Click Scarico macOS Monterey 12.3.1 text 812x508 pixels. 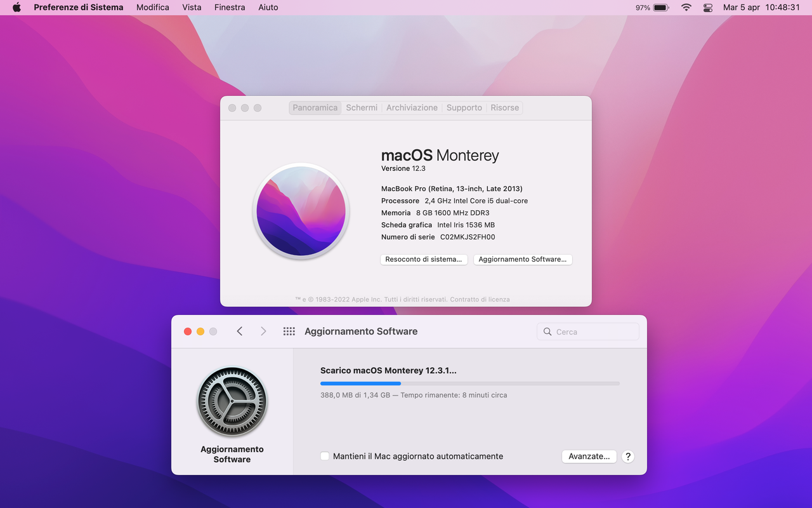pyautogui.click(x=388, y=371)
